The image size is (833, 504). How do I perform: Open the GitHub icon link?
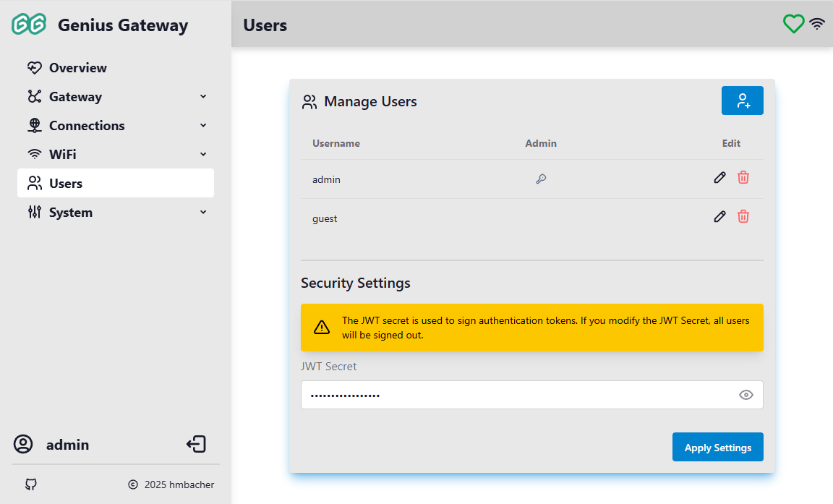(31, 484)
